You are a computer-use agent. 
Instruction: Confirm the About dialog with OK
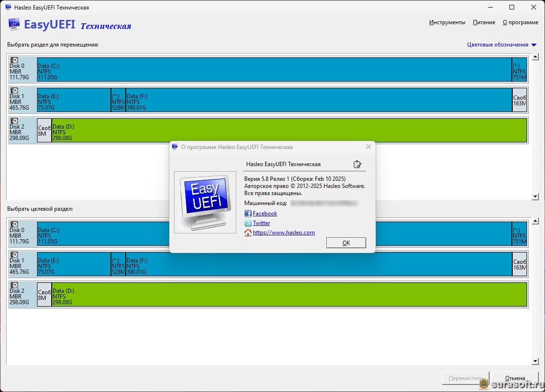point(346,243)
